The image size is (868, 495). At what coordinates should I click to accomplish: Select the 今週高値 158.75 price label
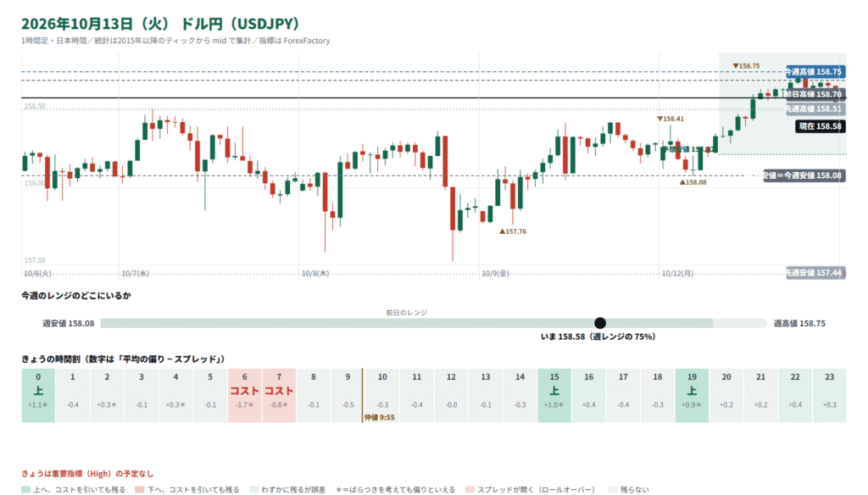point(815,71)
